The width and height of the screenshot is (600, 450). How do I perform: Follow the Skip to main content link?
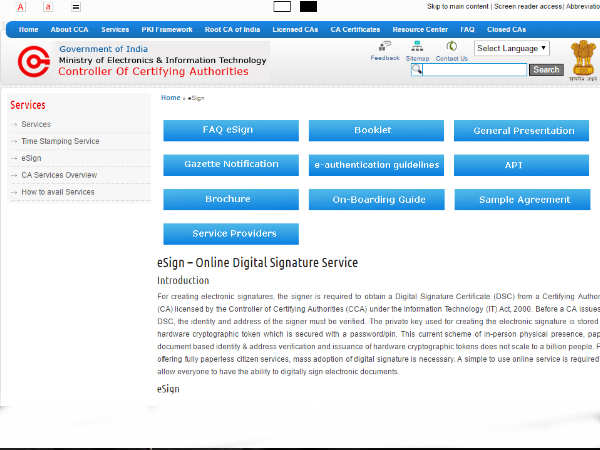point(458,7)
